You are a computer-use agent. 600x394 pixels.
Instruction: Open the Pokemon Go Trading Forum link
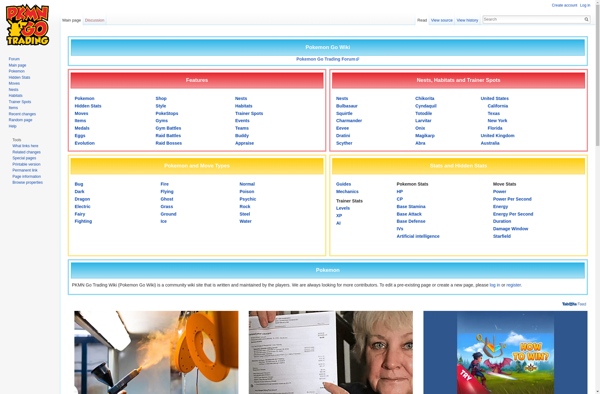coord(327,59)
